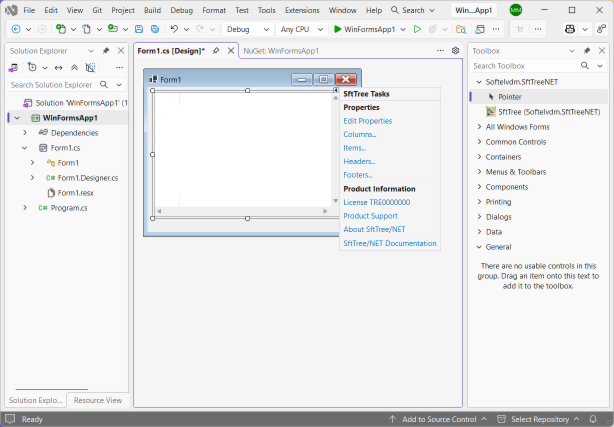Open the Build menu

pyautogui.click(x=152, y=10)
